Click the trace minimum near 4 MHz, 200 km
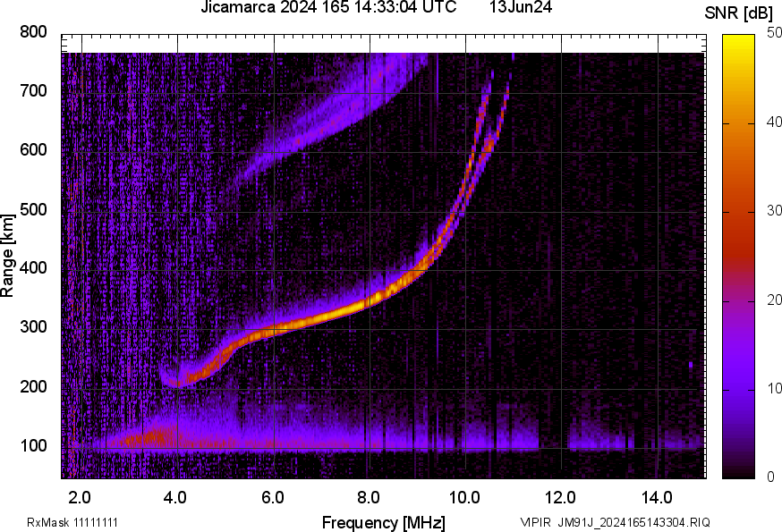782x532 pixels. pyautogui.click(x=175, y=382)
